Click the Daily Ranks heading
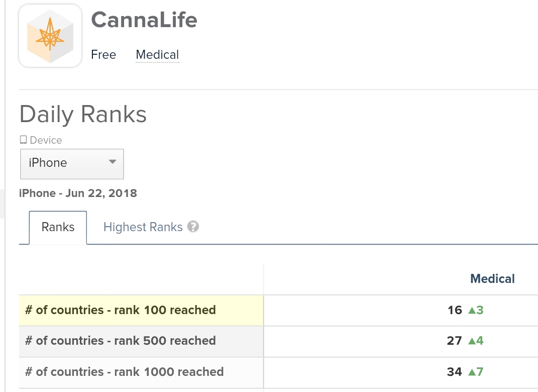 click(x=83, y=115)
